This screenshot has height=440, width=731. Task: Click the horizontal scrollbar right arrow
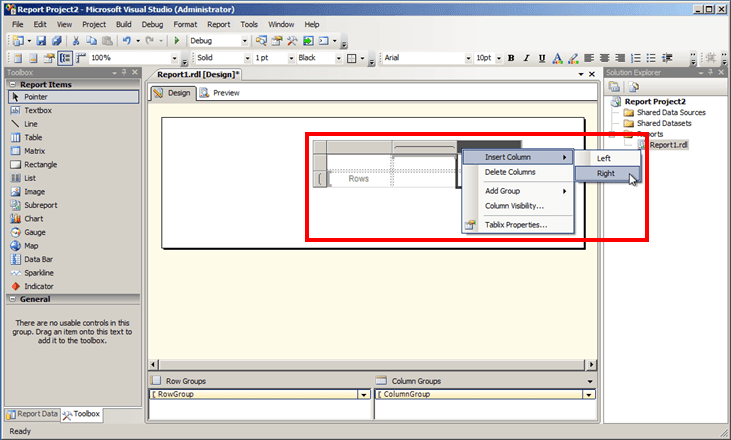(x=591, y=364)
